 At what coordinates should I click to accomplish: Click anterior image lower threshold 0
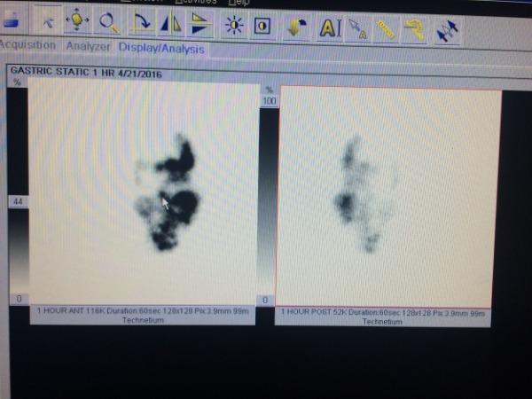tap(19, 299)
